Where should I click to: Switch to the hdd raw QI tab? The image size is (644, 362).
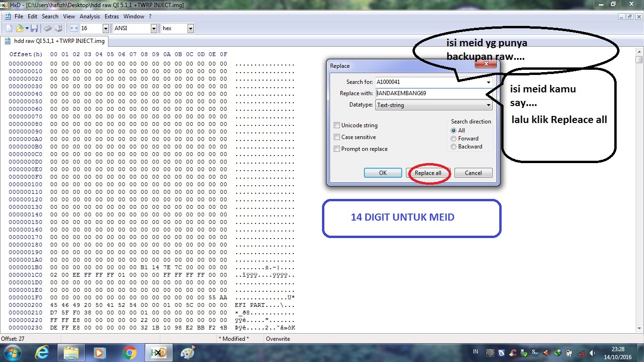coord(53,41)
